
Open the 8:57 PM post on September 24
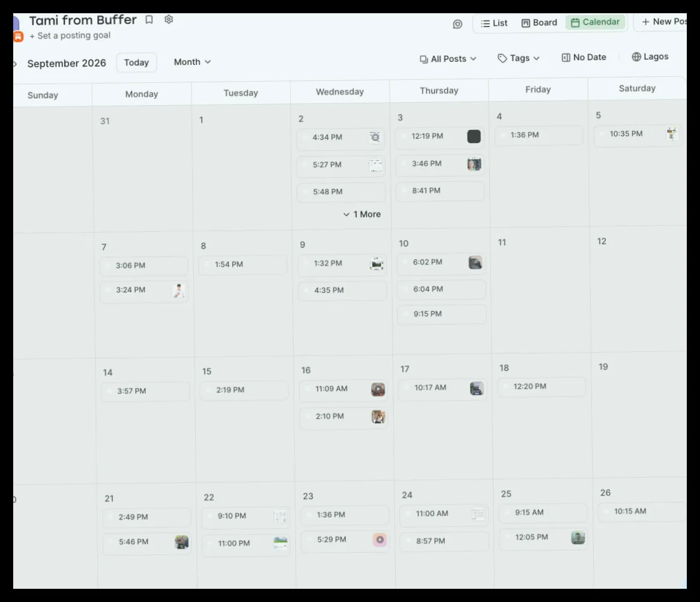tap(444, 541)
